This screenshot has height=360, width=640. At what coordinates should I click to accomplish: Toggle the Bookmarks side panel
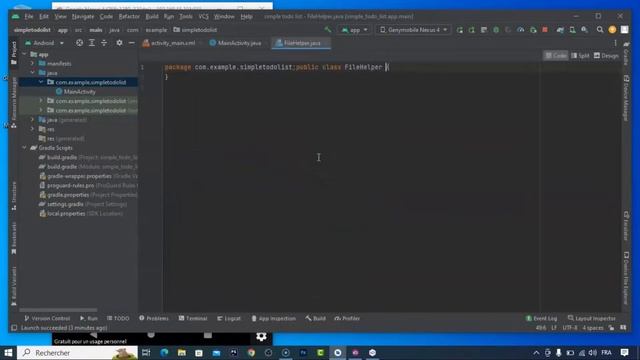[x=14, y=238]
